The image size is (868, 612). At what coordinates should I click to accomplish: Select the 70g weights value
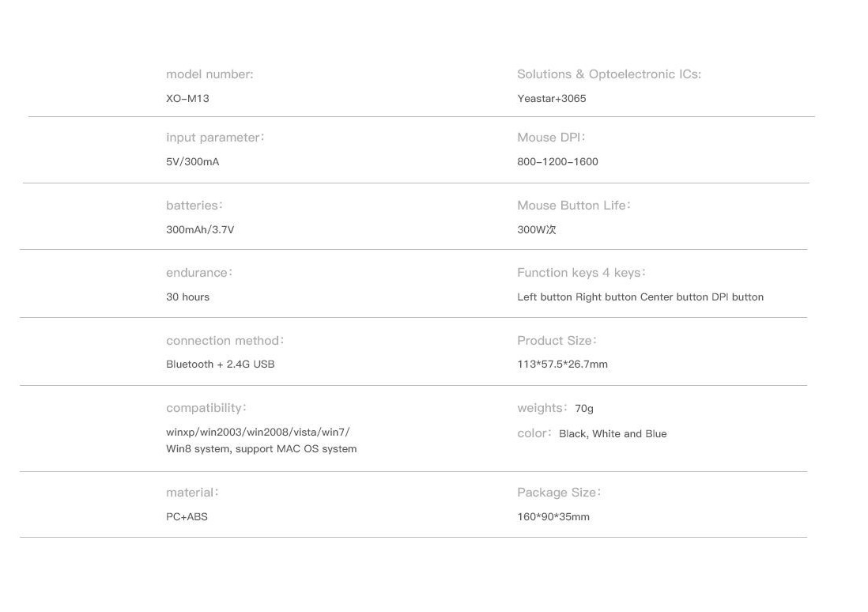click(x=584, y=409)
